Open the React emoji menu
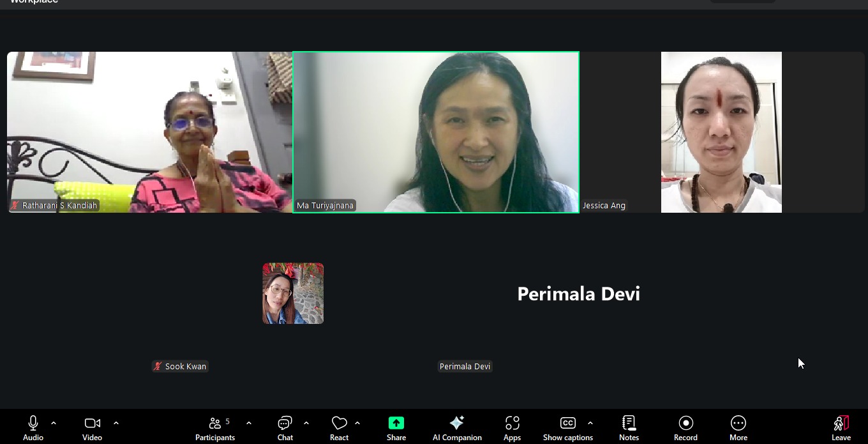Screen dimensions: 868x444 coord(339,424)
